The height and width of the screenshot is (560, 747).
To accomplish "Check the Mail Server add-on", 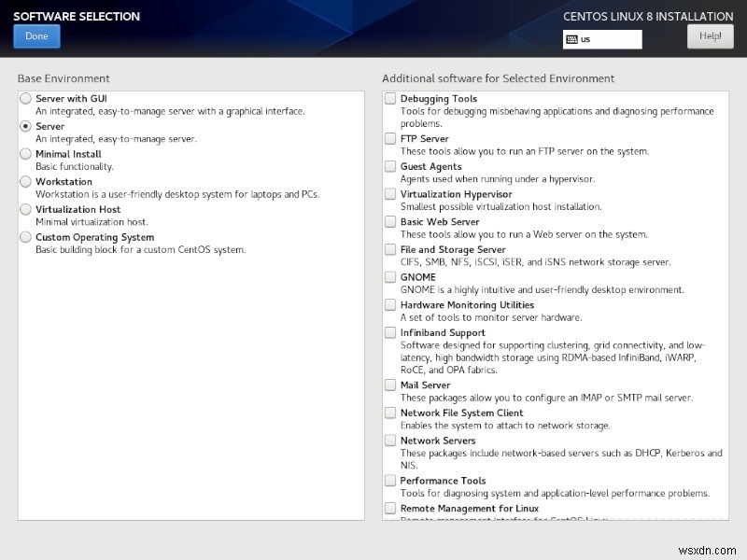I will tap(390, 385).
